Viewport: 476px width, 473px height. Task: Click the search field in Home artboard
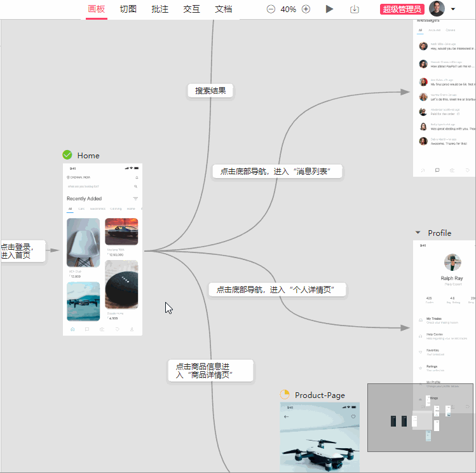point(102,186)
